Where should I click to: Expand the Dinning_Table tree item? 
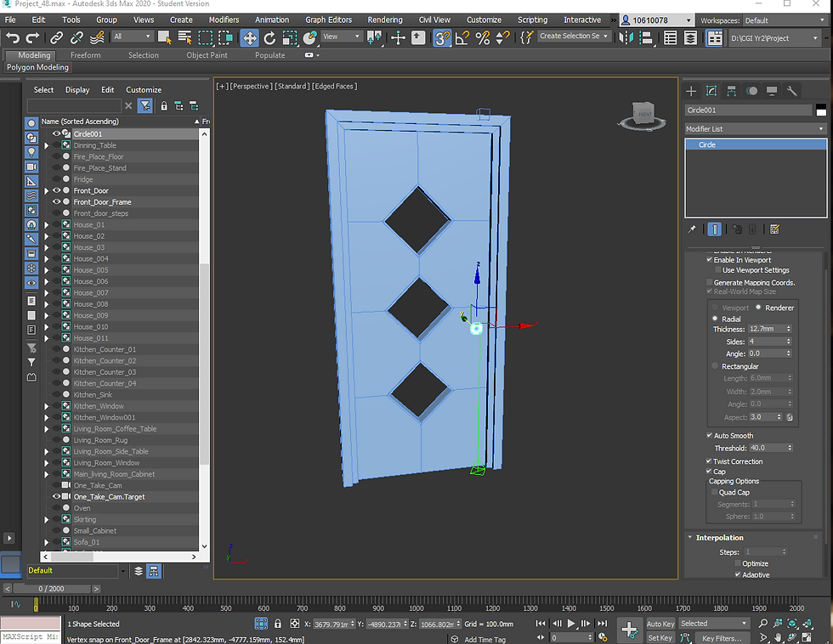(x=47, y=145)
